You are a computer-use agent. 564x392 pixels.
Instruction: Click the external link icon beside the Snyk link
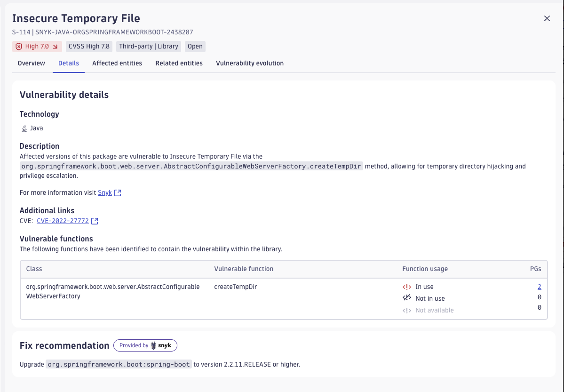117,192
